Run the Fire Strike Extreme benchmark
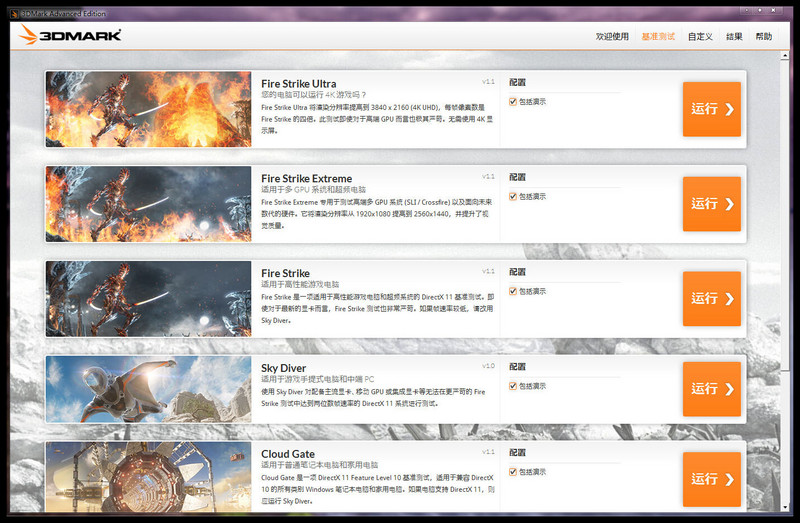 point(712,204)
